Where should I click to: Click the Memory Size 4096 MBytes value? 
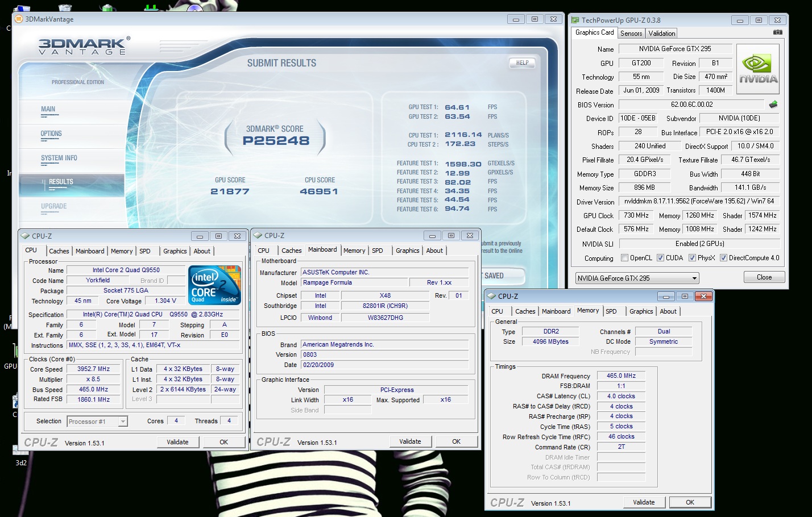tap(550, 341)
